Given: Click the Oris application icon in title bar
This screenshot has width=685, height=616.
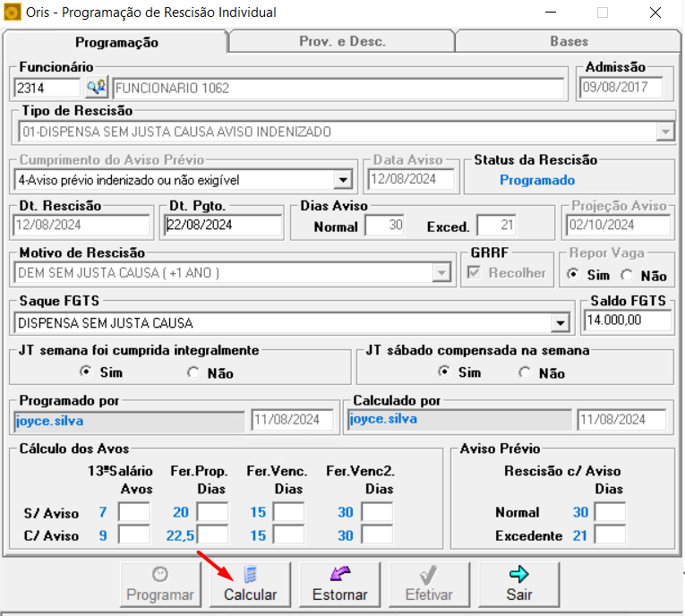Looking at the screenshot, I should point(13,13).
